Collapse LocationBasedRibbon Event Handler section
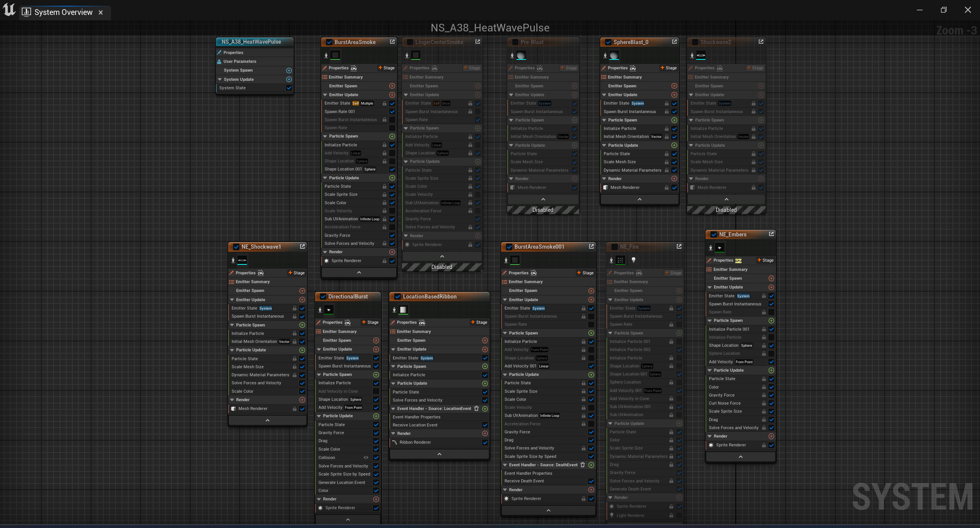This screenshot has height=528, width=980. click(x=393, y=408)
